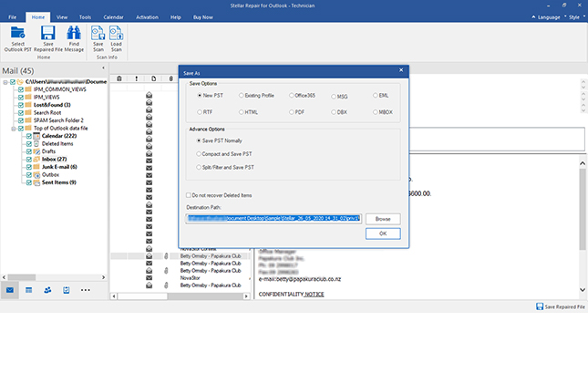Select the New PST radio option
The width and height of the screenshot is (588, 384).
[200, 96]
